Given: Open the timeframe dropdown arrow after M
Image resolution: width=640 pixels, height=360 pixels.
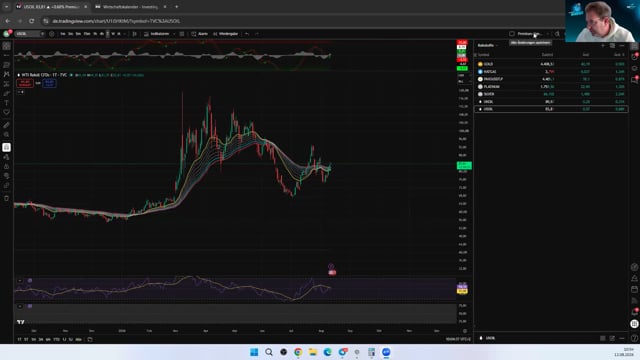Looking at the screenshot, I should pos(124,34).
